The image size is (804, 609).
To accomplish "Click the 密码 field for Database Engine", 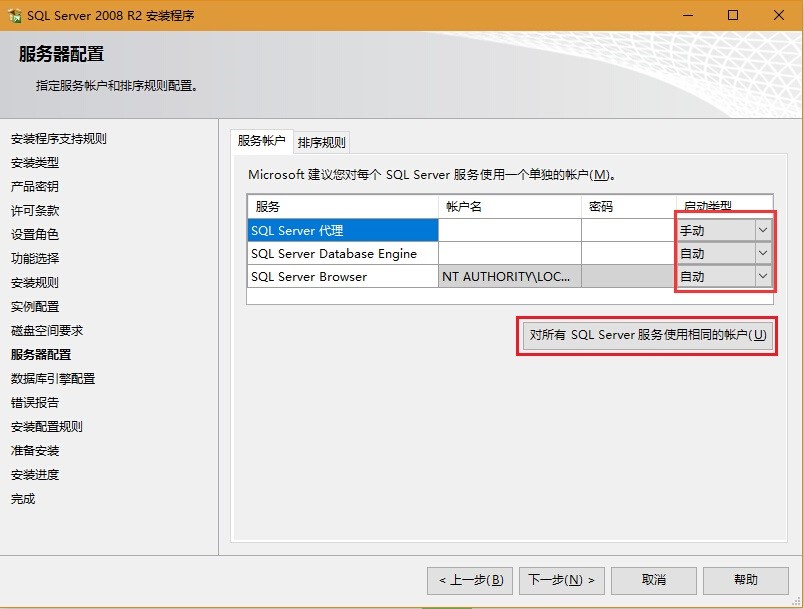I will [x=630, y=253].
